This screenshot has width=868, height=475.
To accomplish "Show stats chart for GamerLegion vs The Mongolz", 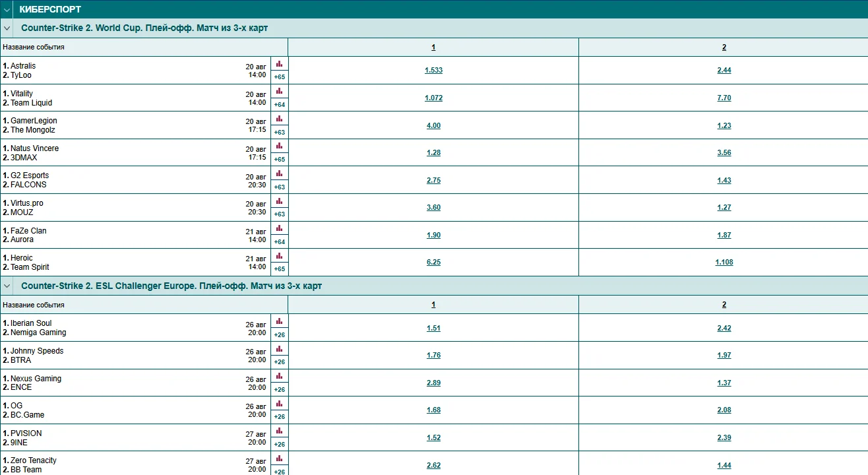I will [279, 119].
